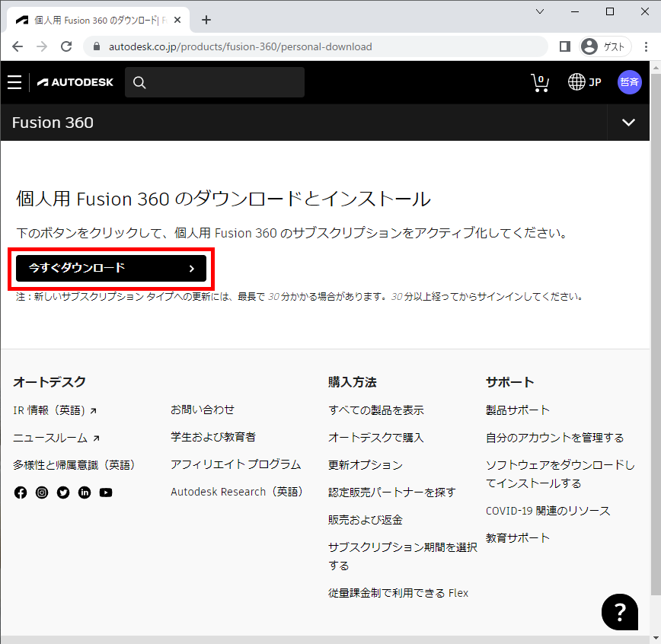Image resolution: width=661 pixels, height=644 pixels.
Task: Open the shopping cart
Action: (540, 83)
